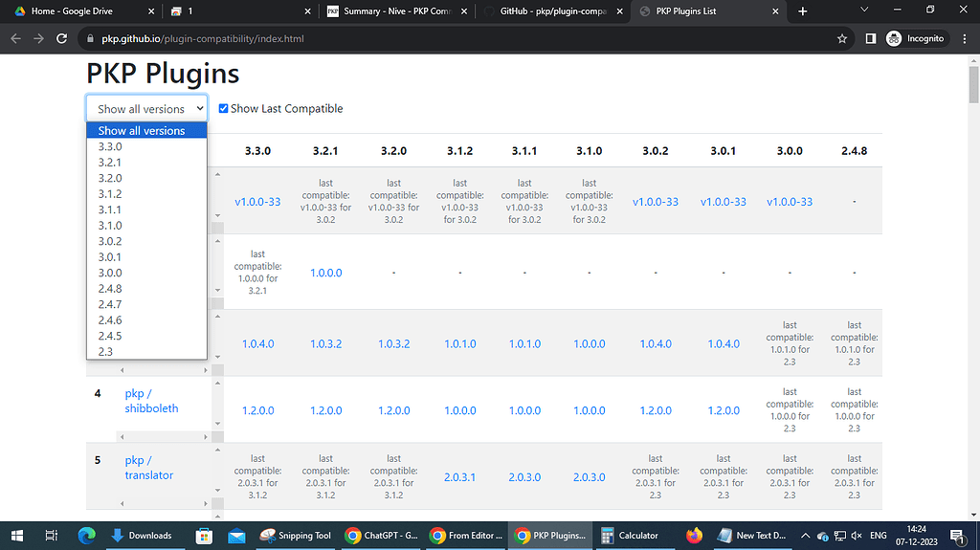The image size is (980, 550).
Task: Open the pkp / translator plugin link
Action: point(148,468)
